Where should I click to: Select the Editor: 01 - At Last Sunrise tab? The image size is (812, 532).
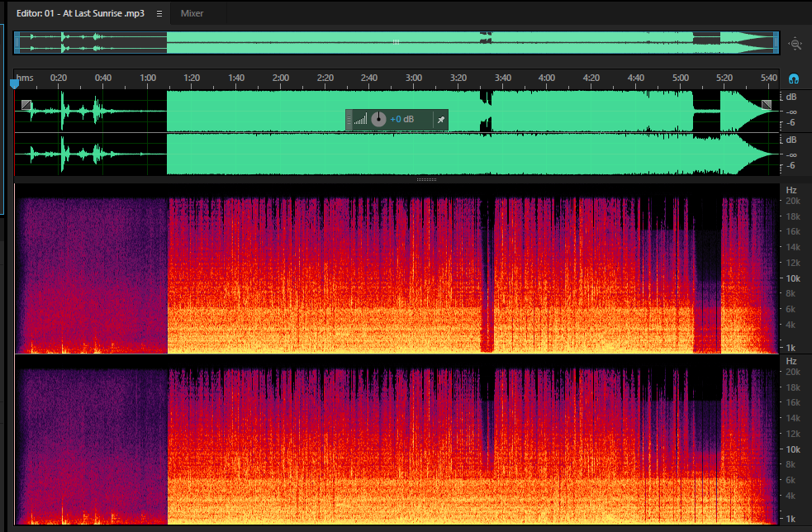[80, 13]
